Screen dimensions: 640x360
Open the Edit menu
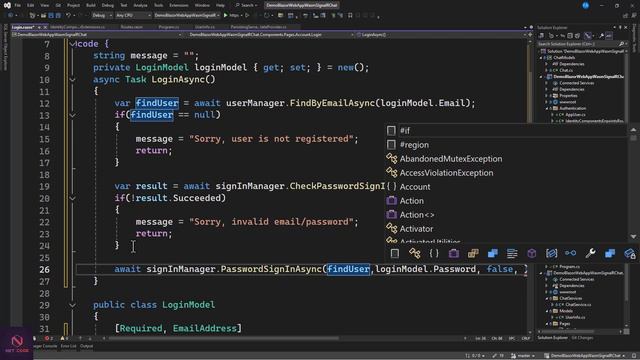click(31, 5)
